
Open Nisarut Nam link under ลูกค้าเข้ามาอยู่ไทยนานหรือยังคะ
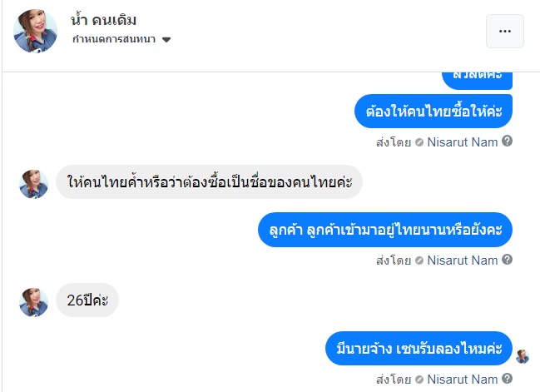tap(463, 260)
